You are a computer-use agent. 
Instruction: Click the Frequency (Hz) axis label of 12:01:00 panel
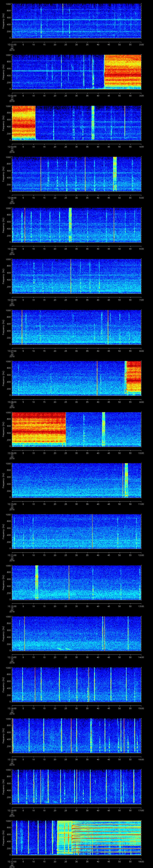(3, 21)
